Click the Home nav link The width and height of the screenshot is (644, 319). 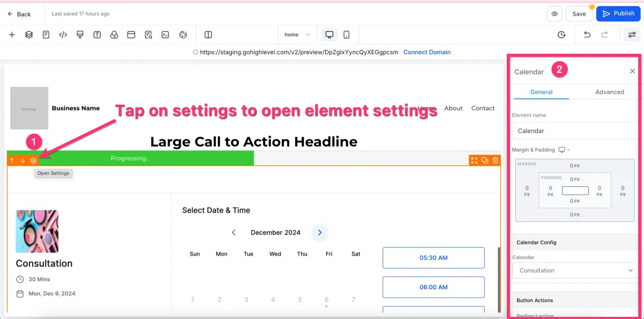click(x=426, y=108)
